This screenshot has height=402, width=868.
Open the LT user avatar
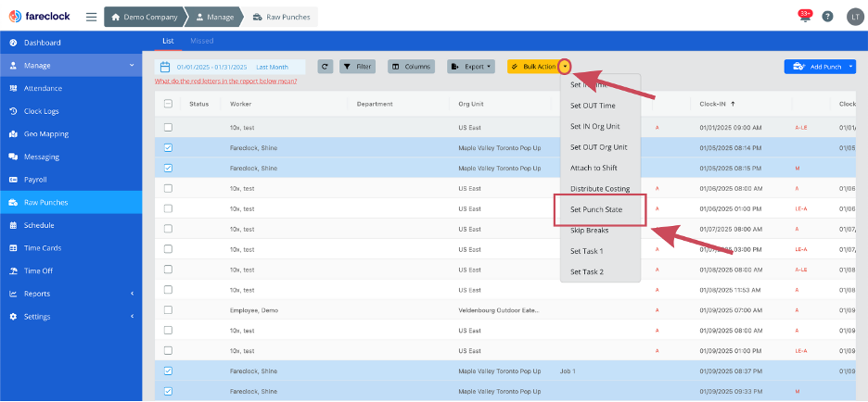point(853,17)
